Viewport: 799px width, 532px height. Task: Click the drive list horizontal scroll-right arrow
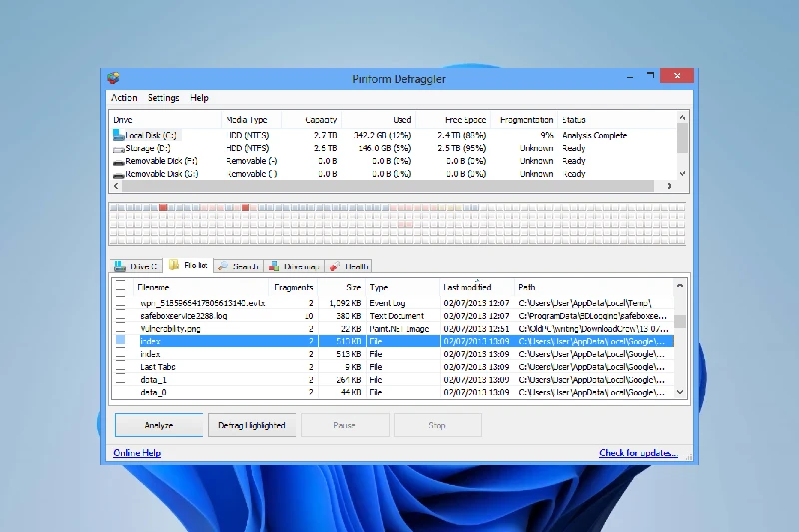[x=669, y=186]
